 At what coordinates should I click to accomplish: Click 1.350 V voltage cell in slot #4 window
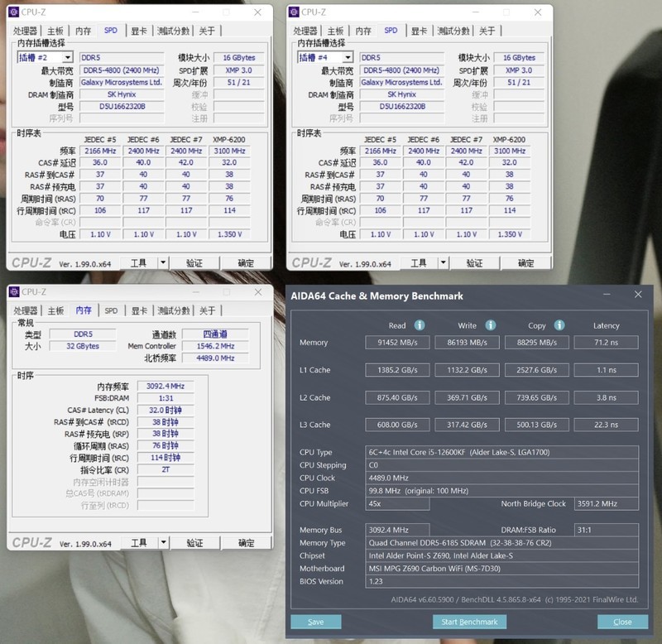click(x=510, y=234)
